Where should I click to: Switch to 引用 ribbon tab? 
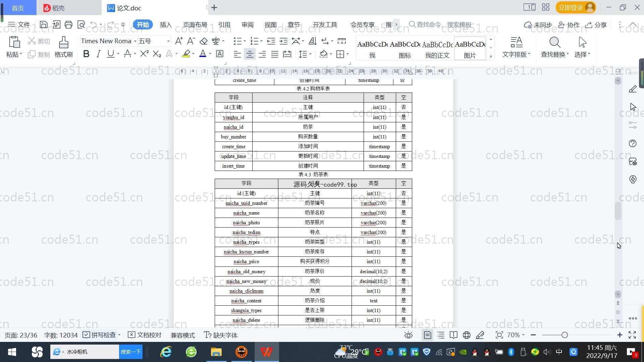click(x=224, y=24)
